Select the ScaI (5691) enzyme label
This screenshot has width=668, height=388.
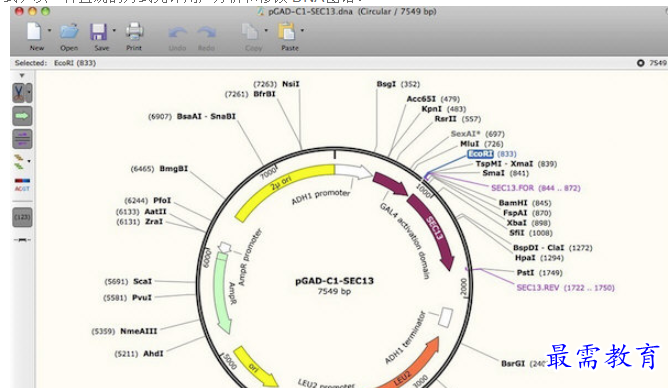tap(128, 281)
